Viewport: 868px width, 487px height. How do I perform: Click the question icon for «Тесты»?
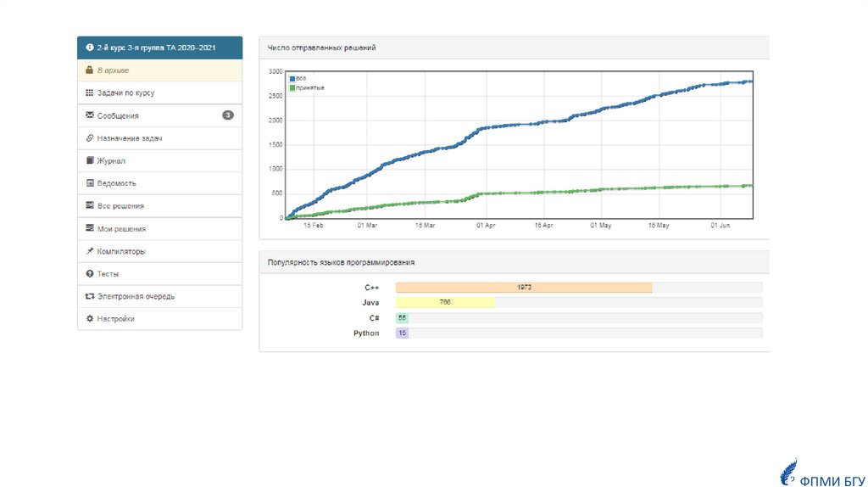90,274
